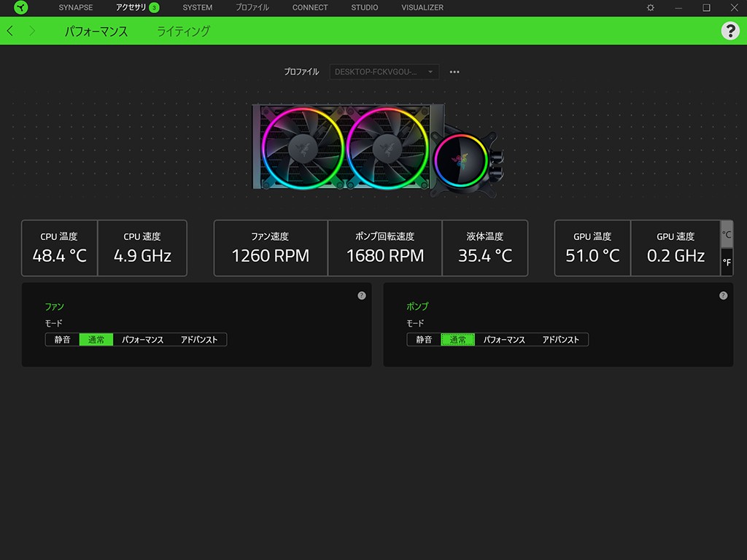Open the アクセサリ tab with the badge
The width and height of the screenshot is (747, 560).
coord(137,8)
